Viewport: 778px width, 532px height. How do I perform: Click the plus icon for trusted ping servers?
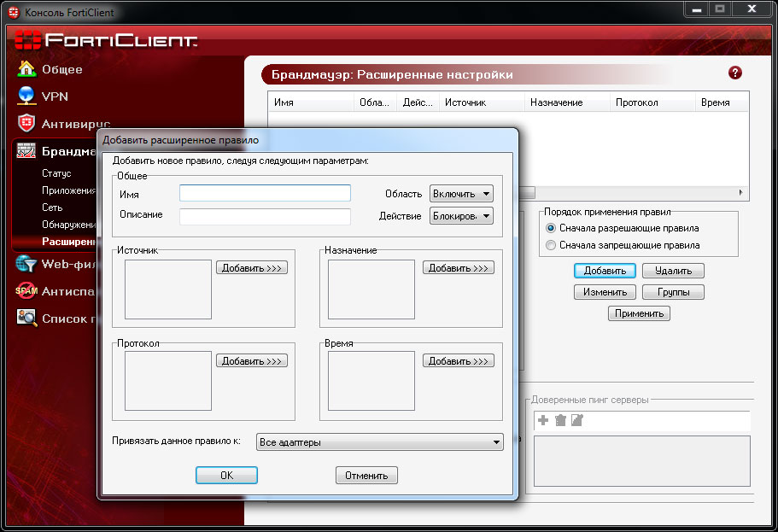(x=543, y=420)
